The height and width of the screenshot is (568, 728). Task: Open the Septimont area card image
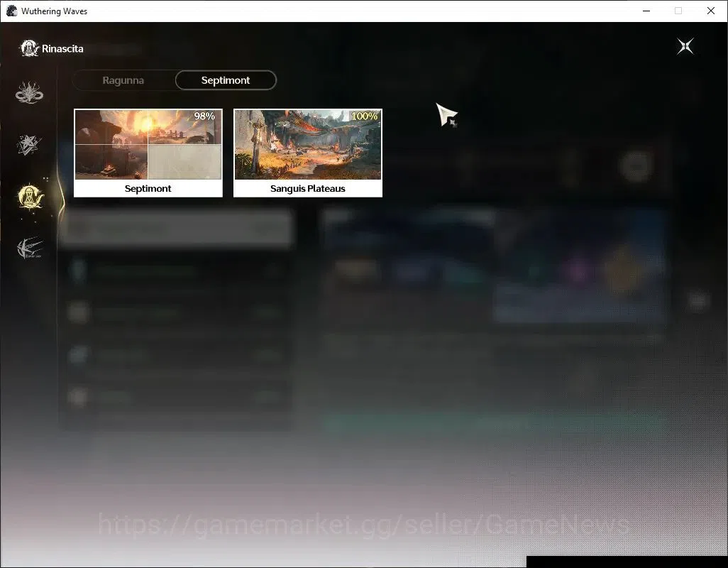point(148,144)
